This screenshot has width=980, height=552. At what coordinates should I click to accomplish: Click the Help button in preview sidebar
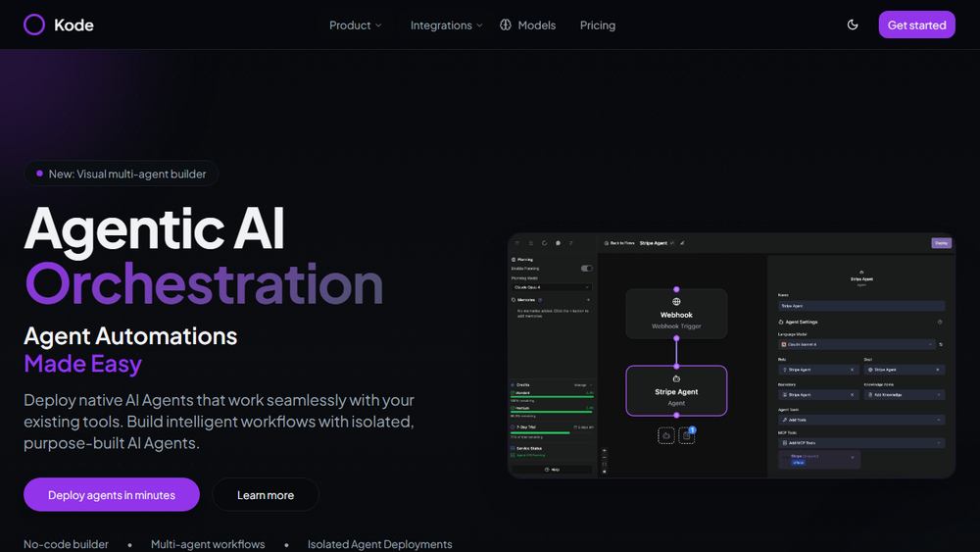click(552, 470)
